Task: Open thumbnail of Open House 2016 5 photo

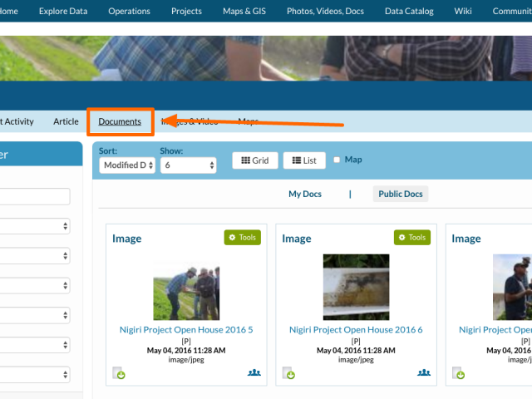Action: click(186, 287)
